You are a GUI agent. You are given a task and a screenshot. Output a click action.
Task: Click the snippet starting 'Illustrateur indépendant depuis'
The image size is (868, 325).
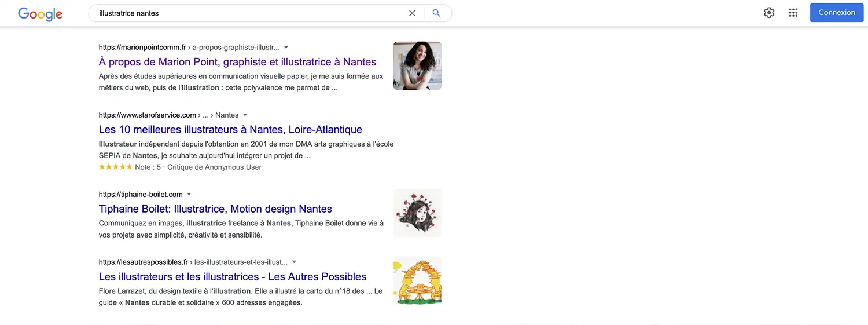pyautogui.click(x=247, y=150)
